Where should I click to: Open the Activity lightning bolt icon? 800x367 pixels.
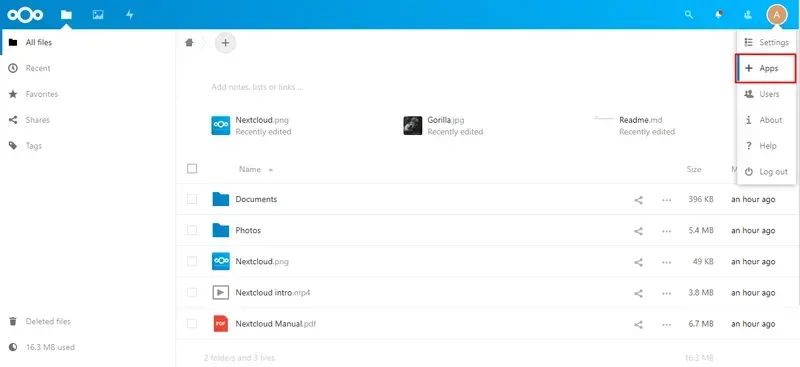coord(130,15)
